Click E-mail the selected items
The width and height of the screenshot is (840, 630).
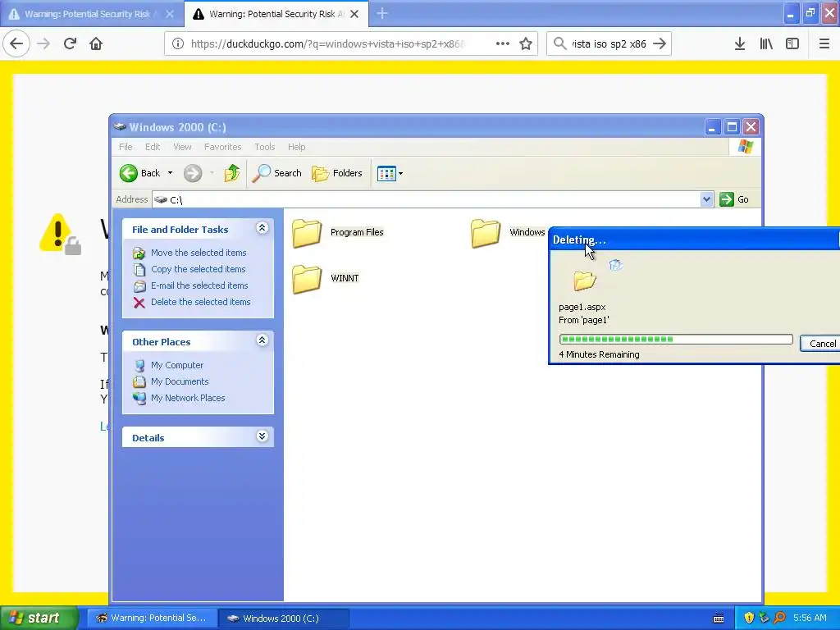199,285
